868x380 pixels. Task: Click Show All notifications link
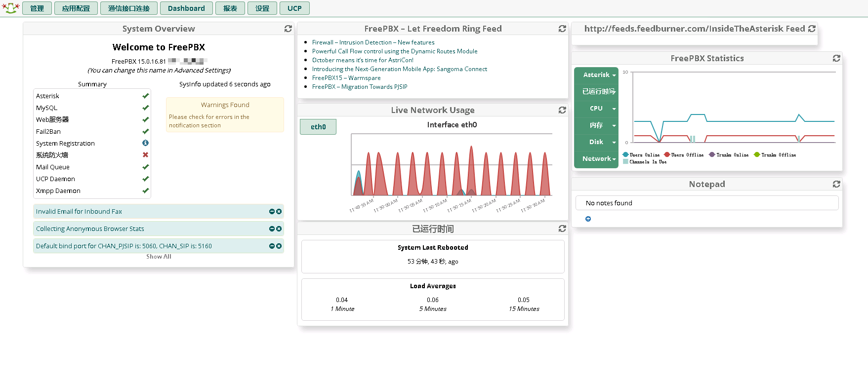click(x=159, y=257)
